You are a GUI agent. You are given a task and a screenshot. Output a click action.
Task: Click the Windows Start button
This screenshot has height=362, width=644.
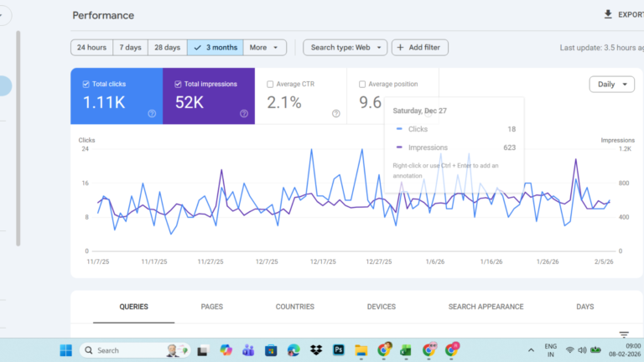(x=65, y=350)
